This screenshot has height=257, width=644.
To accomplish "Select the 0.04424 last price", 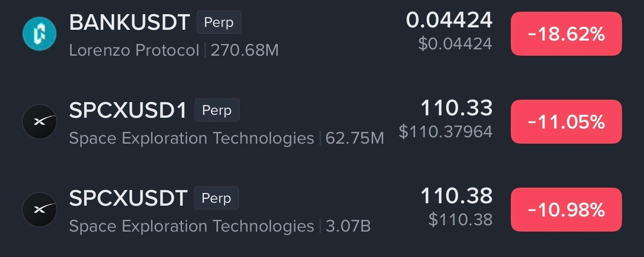I will [x=449, y=20].
